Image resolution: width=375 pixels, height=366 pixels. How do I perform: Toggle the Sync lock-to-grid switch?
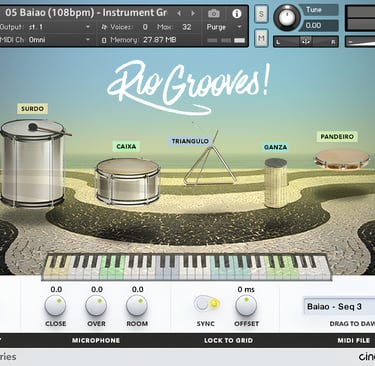click(207, 303)
